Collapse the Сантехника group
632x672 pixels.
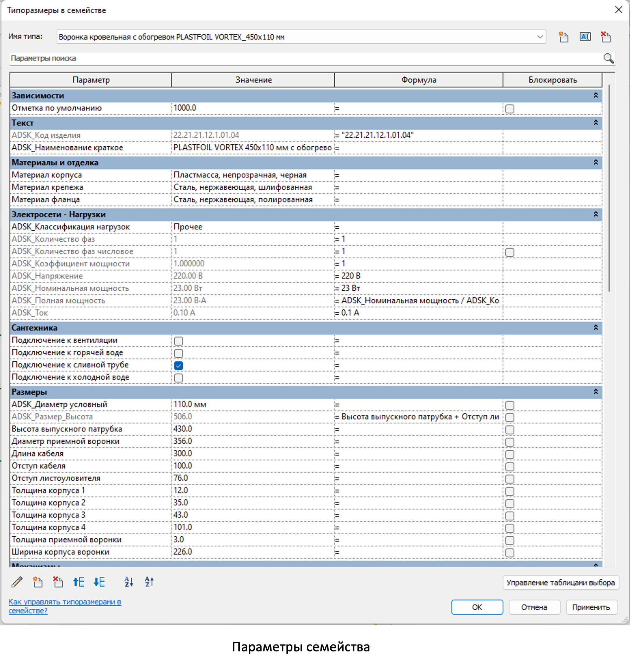click(x=595, y=327)
